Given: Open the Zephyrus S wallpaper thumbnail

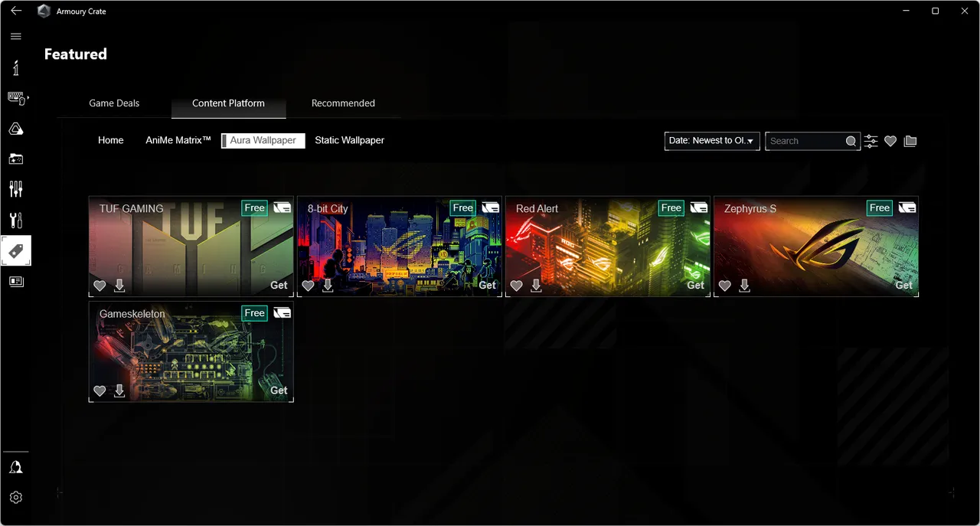Looking at the screenshot, I should [816, 247].
